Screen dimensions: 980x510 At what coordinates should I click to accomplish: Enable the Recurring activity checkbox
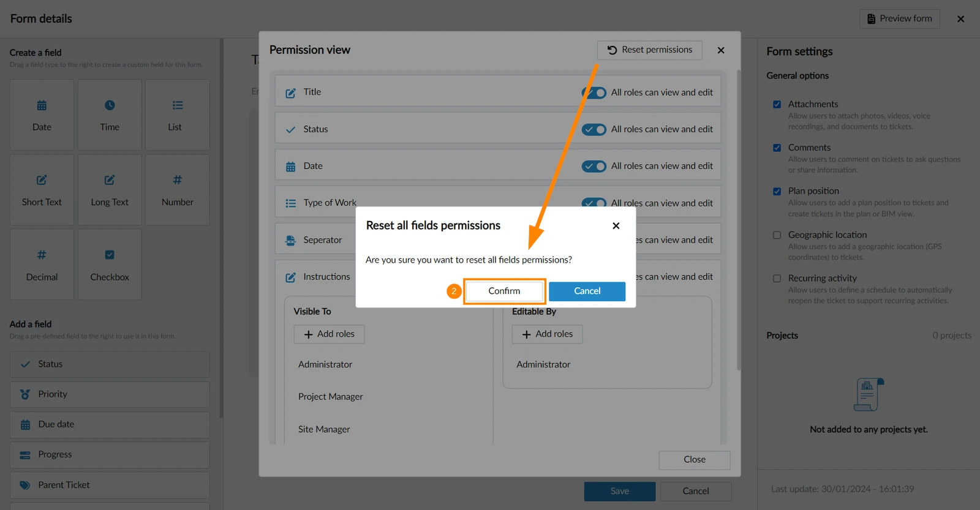[x=777, y=279]
